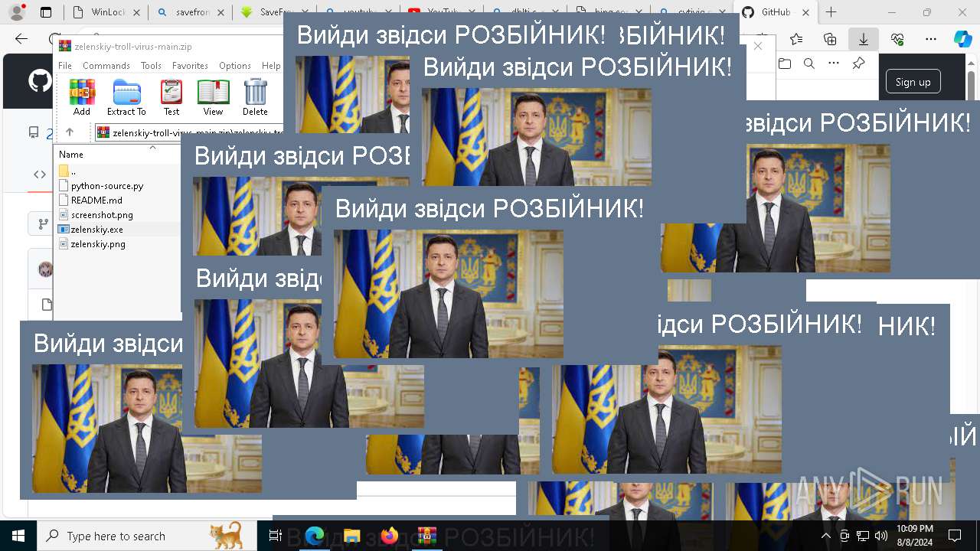This screenshot has height=551, width=980.
Task: Click the Add button in WinRAR toolbar
Action: [82, 97]
